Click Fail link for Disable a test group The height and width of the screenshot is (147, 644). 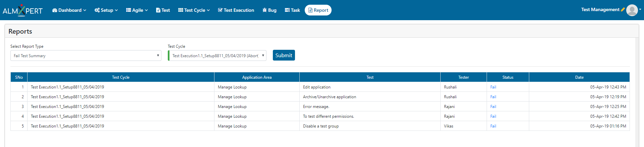[493, 126]
